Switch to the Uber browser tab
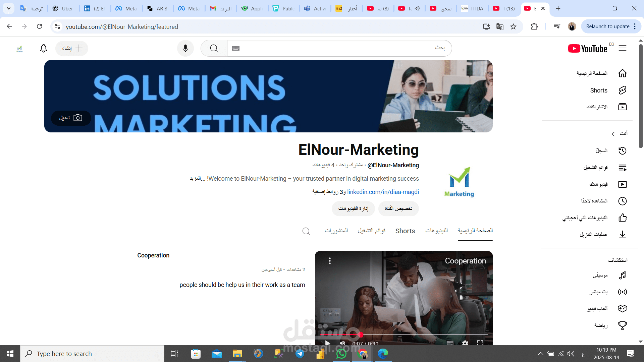 [x=63, y=8]
